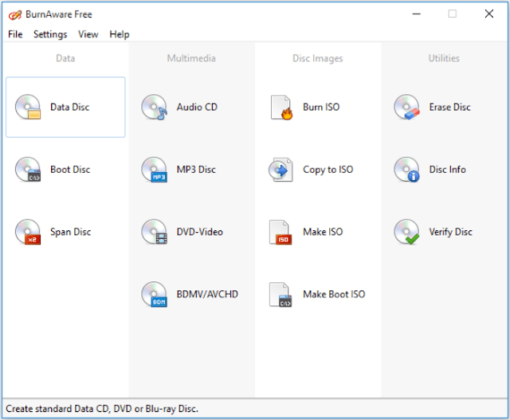Pick the MP3 Disc label
510x420 pixels.
point(196,170)
